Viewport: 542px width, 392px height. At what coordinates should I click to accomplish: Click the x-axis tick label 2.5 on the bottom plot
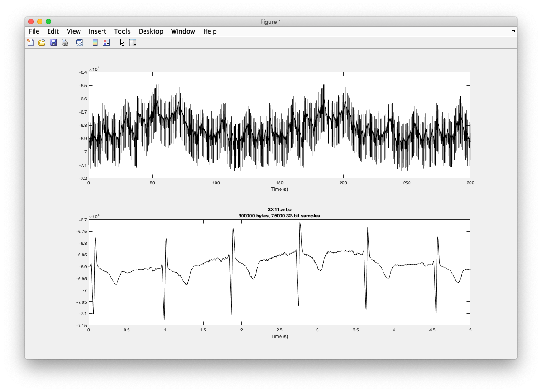(x=279, y=330)
